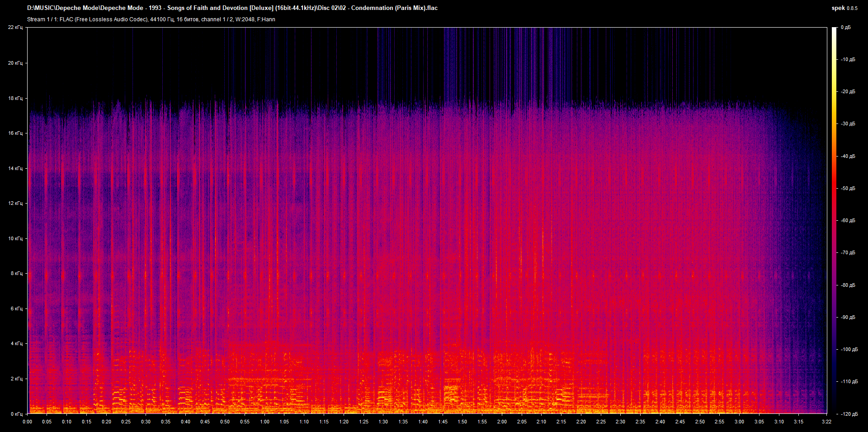Click the 22 кГц frequency label
868x432 pixels.
(15, 28)
